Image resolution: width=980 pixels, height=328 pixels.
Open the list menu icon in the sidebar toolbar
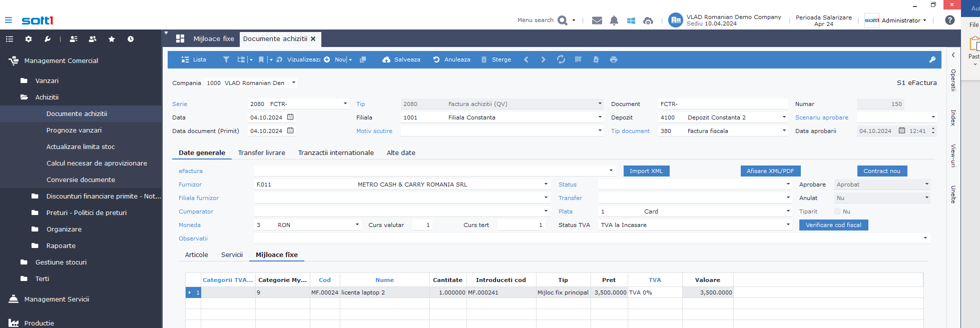pos(9,39)
